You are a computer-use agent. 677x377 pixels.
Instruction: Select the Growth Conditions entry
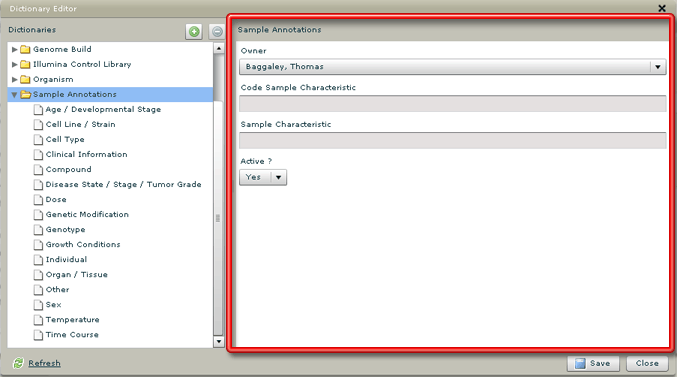(x=83, y=244)
